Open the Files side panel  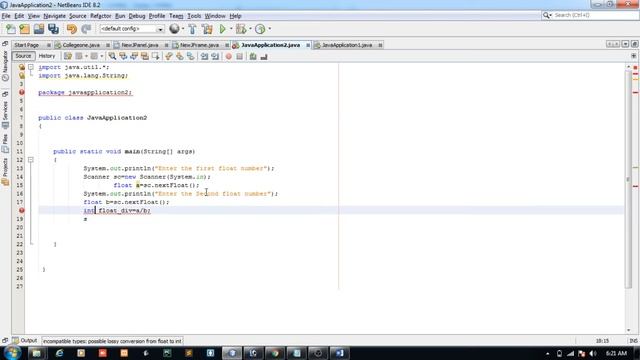click(5, 144)
